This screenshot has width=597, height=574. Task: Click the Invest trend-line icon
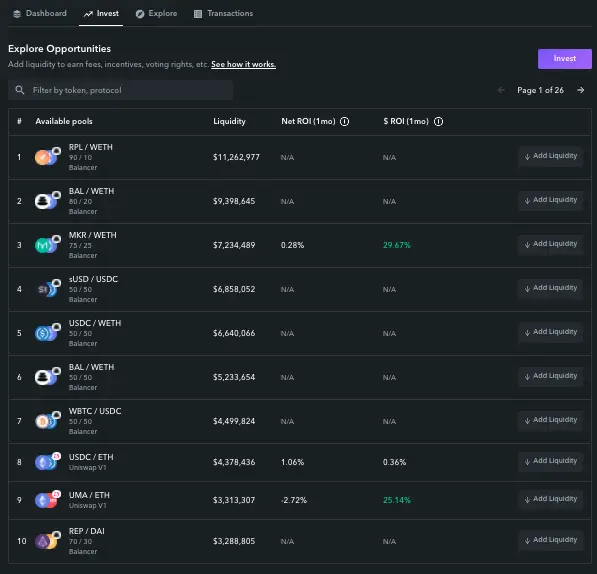[88, 14]
